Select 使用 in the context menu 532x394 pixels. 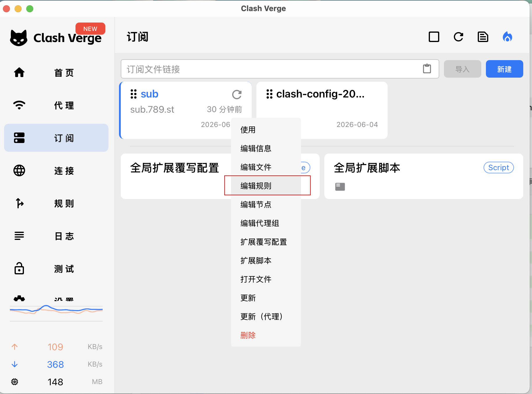coord(266,130)
